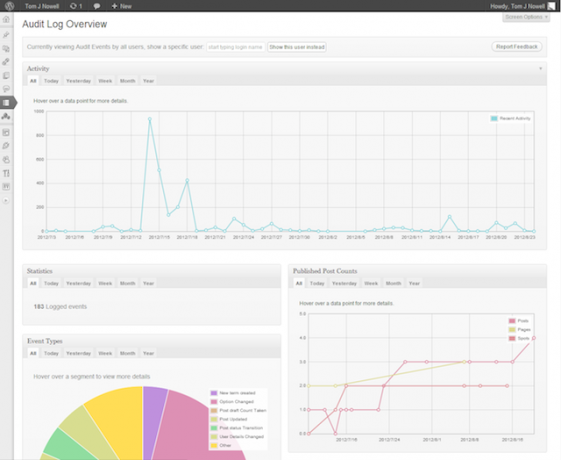Click the three-circles plugin icon in sidebar
This screenshot has width=561, height=460.
[x=6, y=116]
